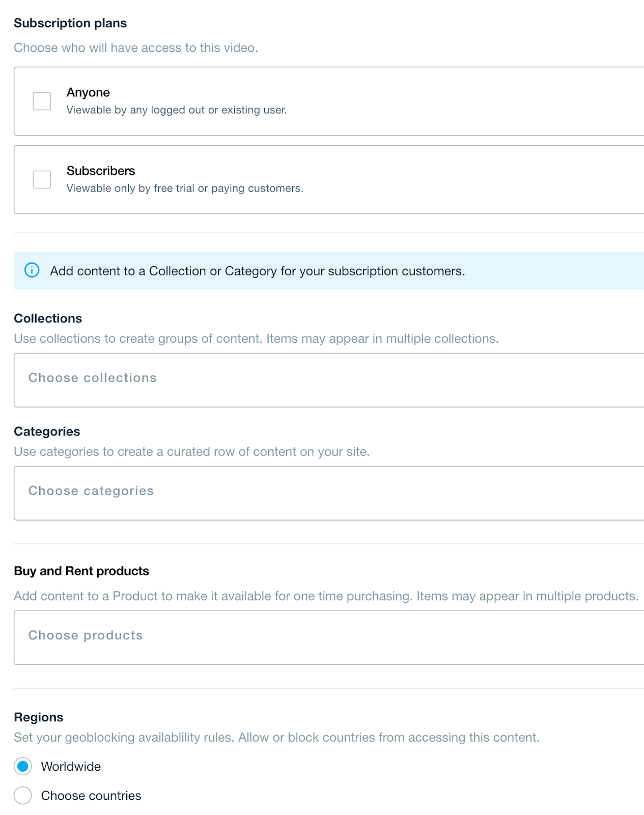The height and width of the screenshot is (815, 644).
Task: Click the "Subscribers" option title text
Action: [x=101, y=171]
